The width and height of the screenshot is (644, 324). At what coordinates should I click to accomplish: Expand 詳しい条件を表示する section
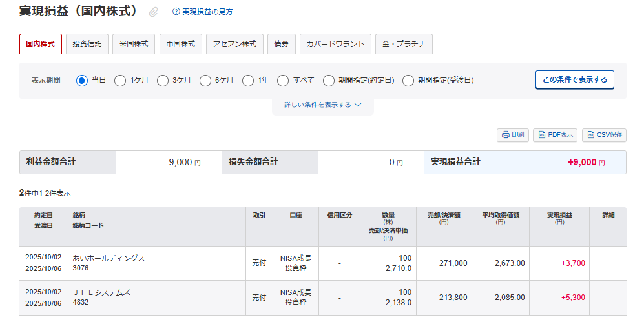click(322, 105)
